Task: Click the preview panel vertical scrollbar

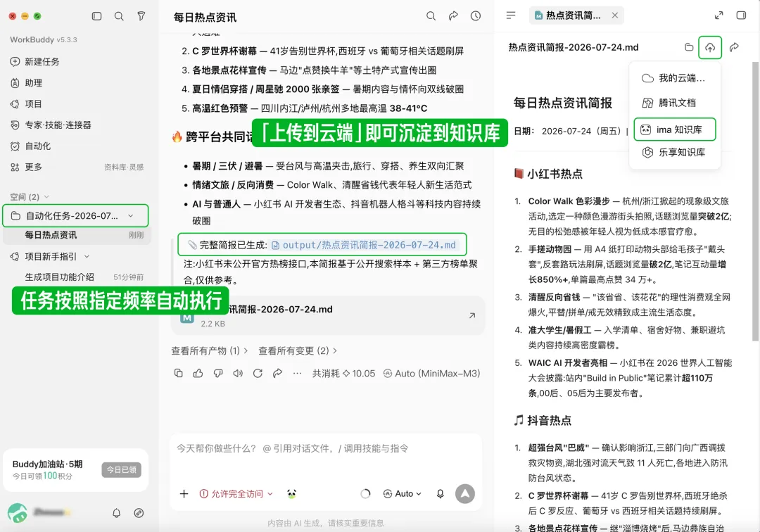Action: pos(755,201)
